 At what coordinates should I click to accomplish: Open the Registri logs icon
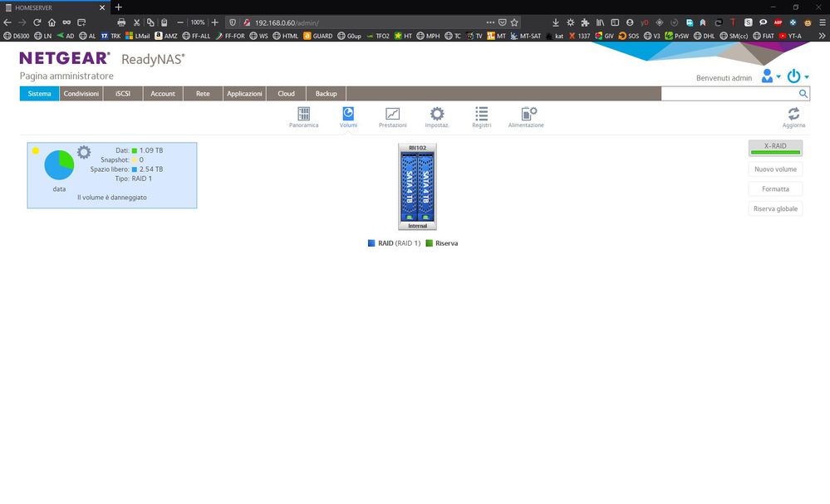[481, 115]
